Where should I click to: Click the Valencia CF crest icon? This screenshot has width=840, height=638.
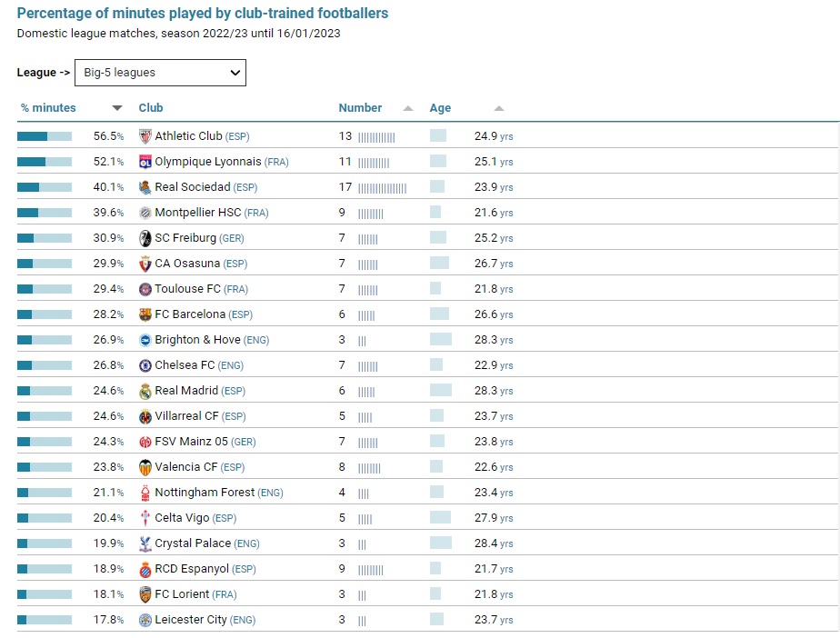point(145,467)
